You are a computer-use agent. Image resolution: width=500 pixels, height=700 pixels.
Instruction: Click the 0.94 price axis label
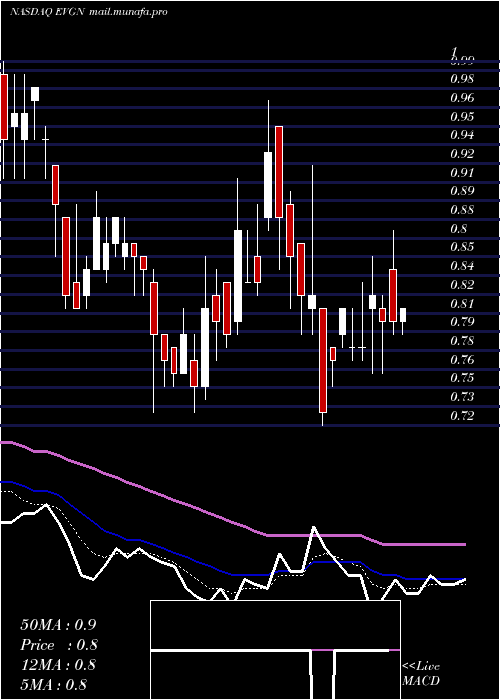click(x=462, y=135)
